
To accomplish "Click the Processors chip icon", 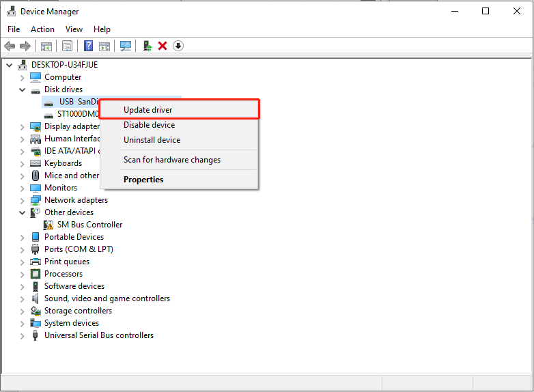I will click(x=36, y=274).
